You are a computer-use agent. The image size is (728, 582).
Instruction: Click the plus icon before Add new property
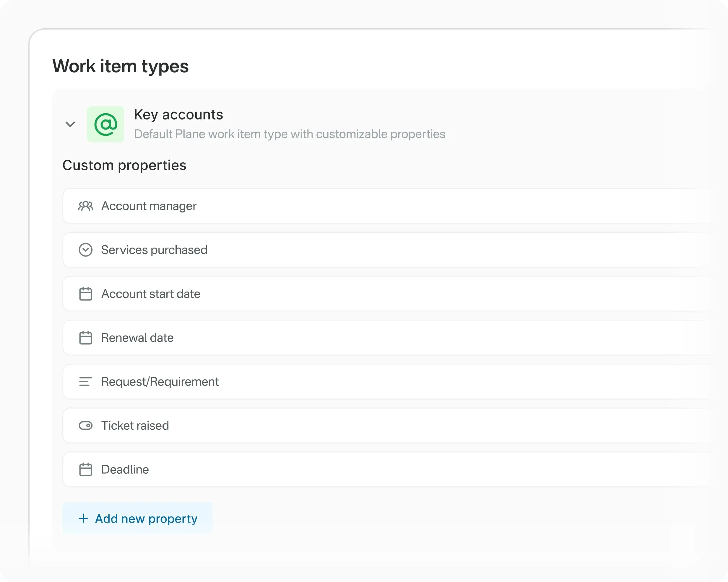(x=83, y=519)
